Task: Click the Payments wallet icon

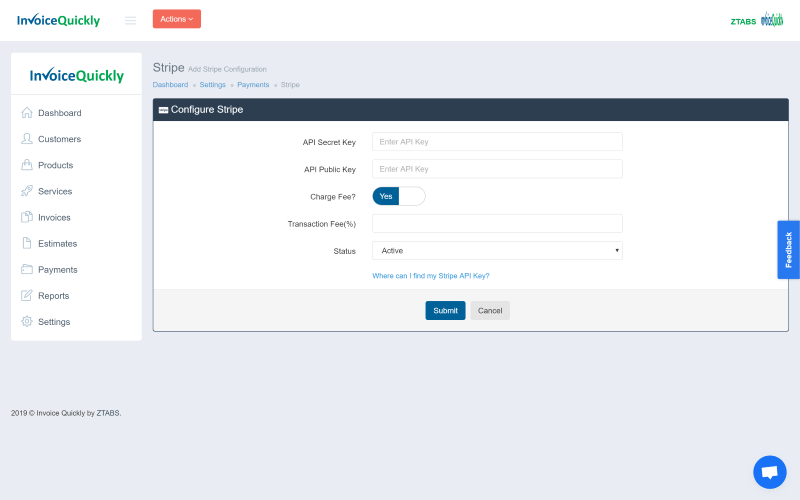Action: 27,269
